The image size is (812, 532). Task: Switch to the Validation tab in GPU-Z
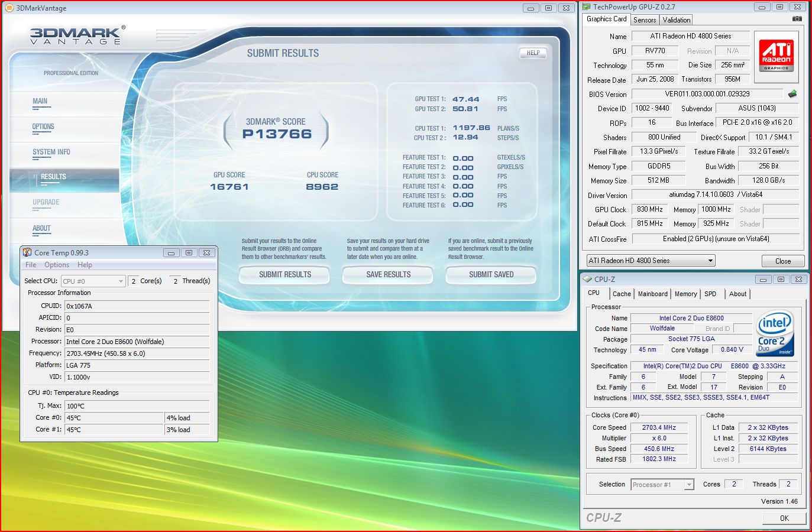[677, 20]
